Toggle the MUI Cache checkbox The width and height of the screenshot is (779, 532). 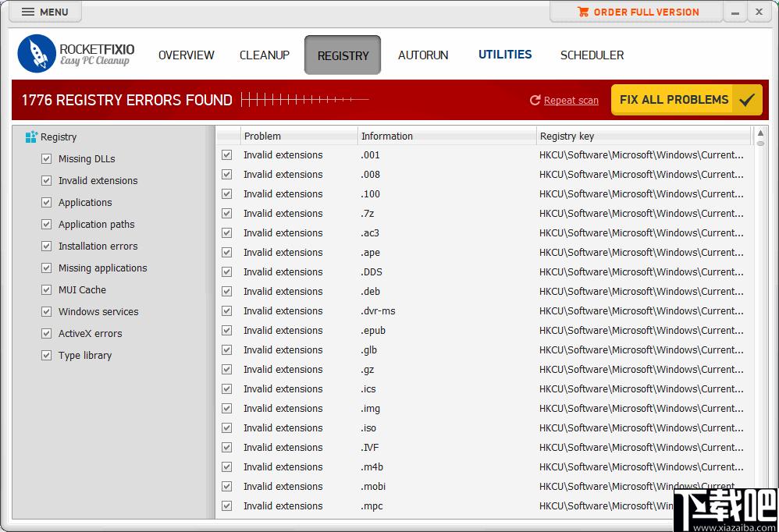coord(46,290)
